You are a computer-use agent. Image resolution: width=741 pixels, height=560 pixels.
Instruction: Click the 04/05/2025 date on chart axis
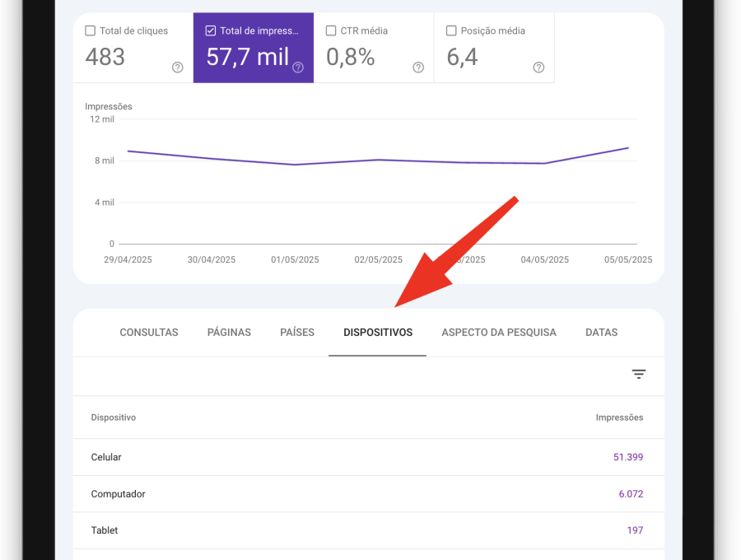545,259
